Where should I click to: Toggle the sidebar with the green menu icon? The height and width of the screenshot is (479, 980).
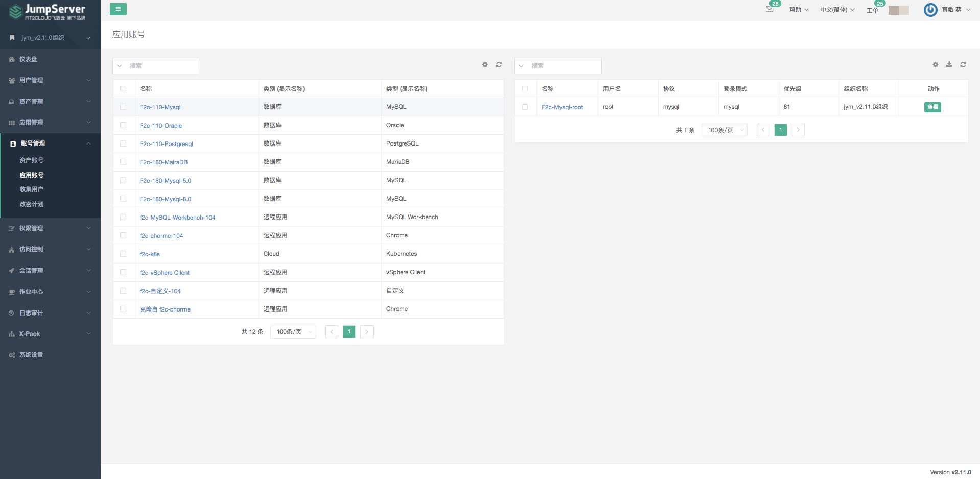point(118,9)
